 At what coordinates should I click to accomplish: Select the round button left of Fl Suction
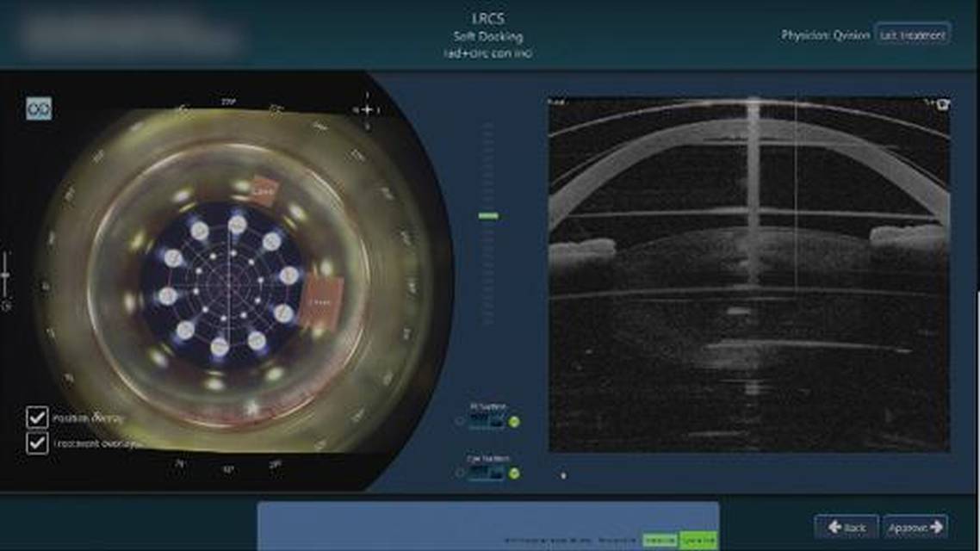point(460,422)
